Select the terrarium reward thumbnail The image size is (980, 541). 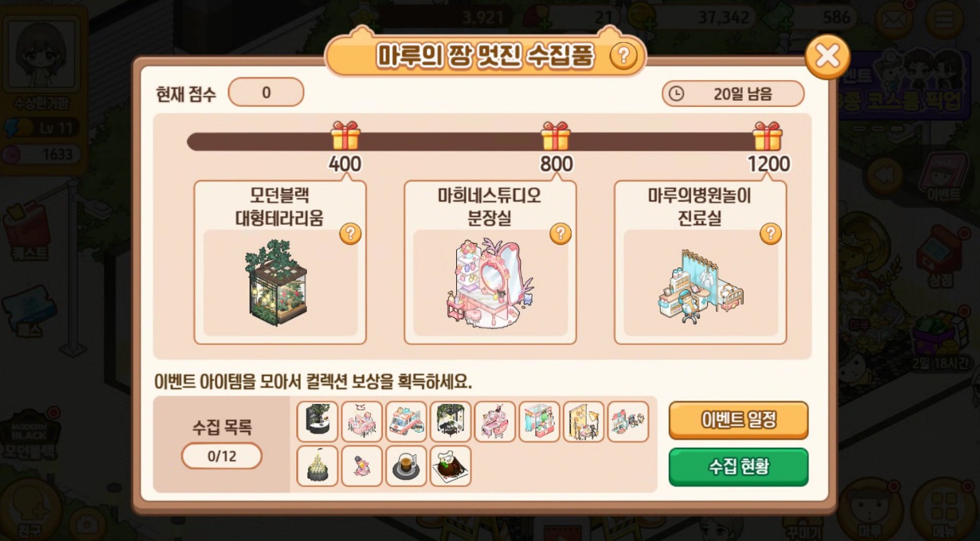[x=277, y=283]
